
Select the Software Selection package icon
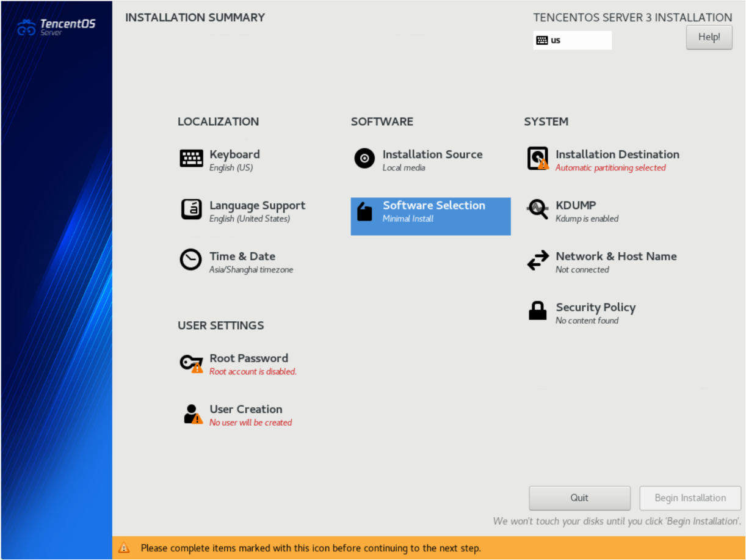(x=364, y=211)
